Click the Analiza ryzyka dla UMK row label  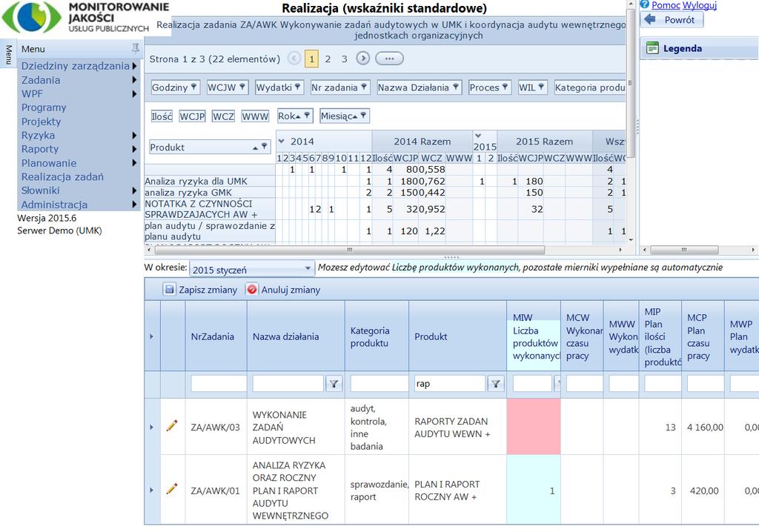(196, 181)
